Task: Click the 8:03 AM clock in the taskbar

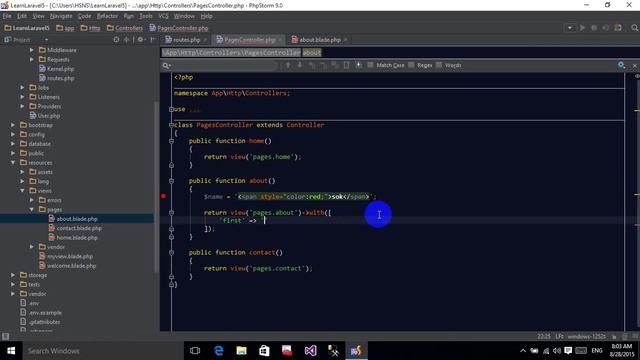Action: point(622,347)
